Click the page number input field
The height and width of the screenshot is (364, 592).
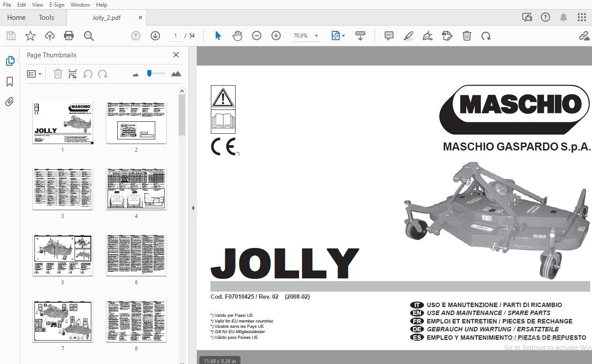tap(176, 36)
